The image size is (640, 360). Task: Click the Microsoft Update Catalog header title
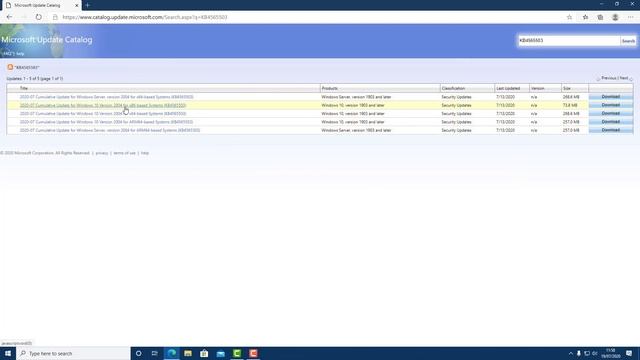tap(47, 40)
